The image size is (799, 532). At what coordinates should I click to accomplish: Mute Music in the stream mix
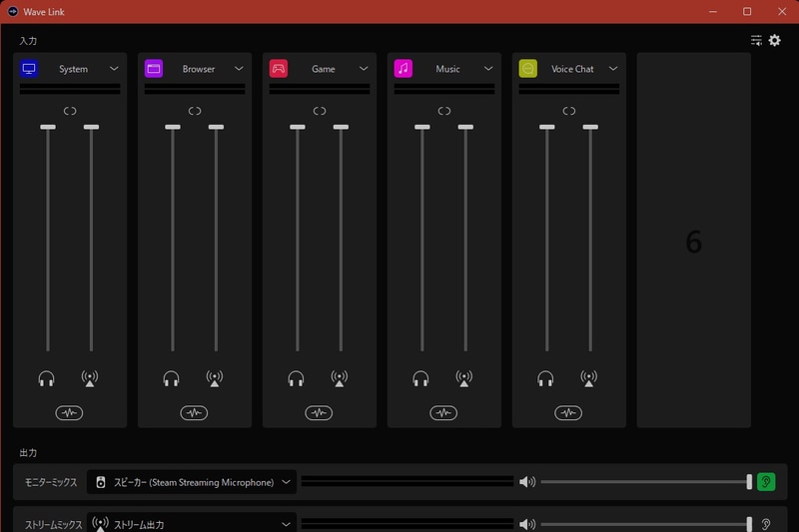tap(464, 378)
